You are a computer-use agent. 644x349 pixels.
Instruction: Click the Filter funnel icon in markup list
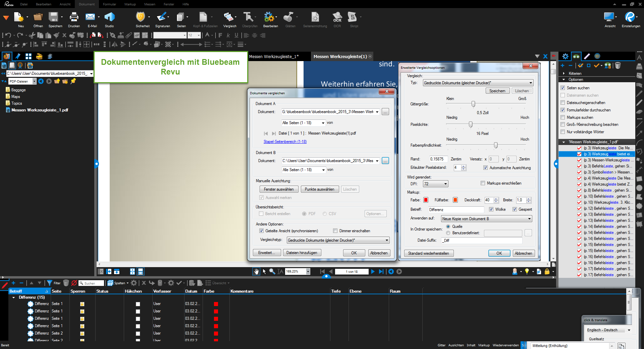point(50,283)
